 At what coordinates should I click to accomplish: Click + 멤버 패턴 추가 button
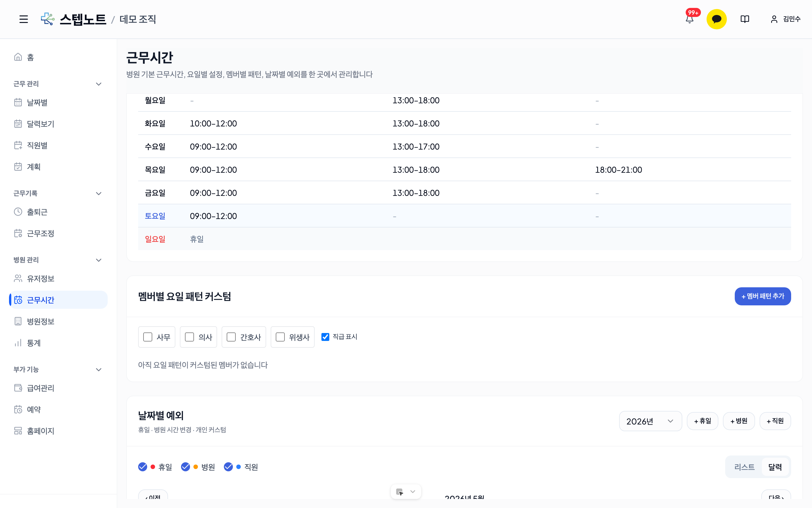(763, 296)
